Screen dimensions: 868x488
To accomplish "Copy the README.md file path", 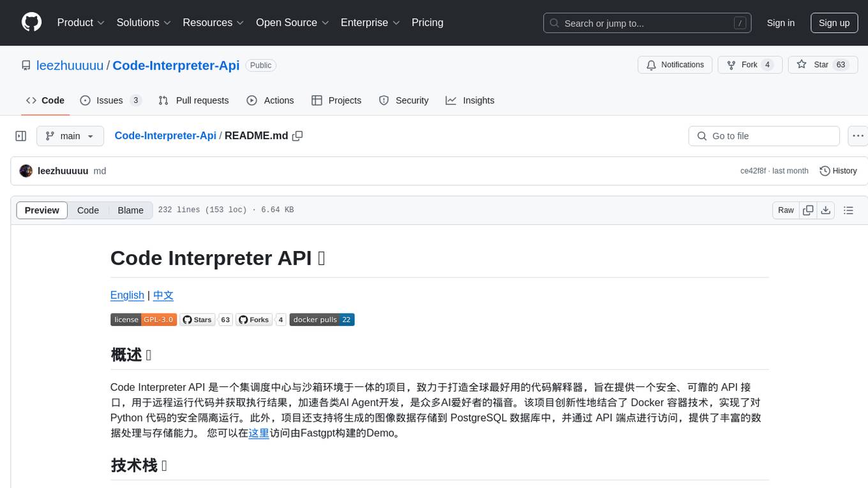I will coord(297,136).
